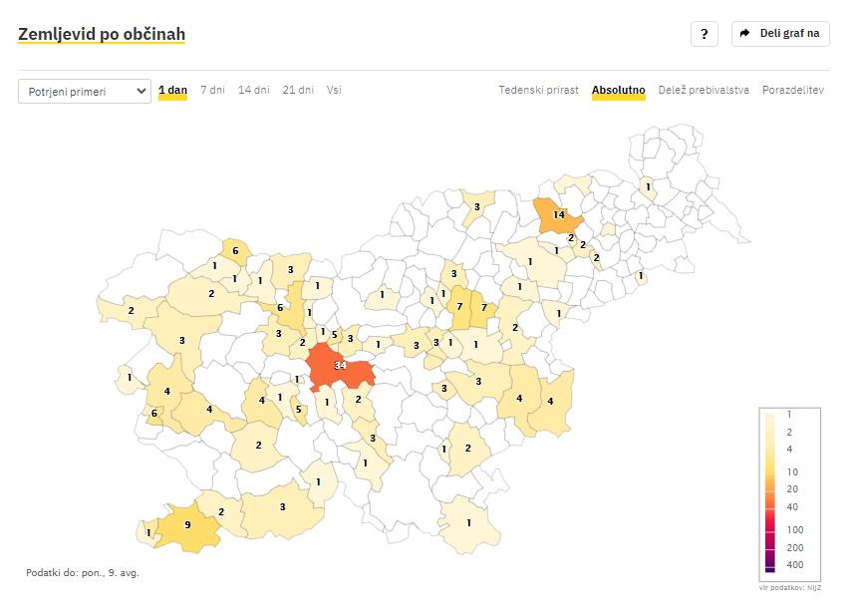Switch to 7 dni time range
The height and width of the screenshot is (616, 851).
click(x=212, y=90)
